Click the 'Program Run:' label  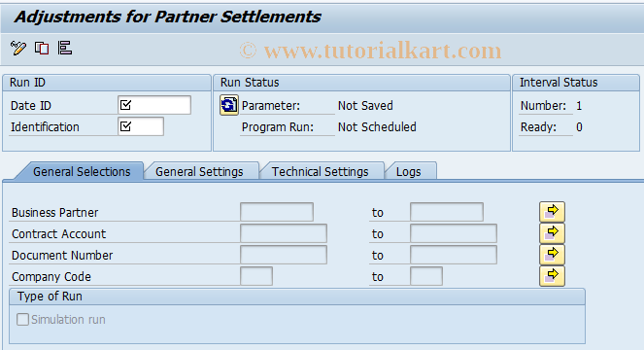pyautogui.click(x=277, y=127)
